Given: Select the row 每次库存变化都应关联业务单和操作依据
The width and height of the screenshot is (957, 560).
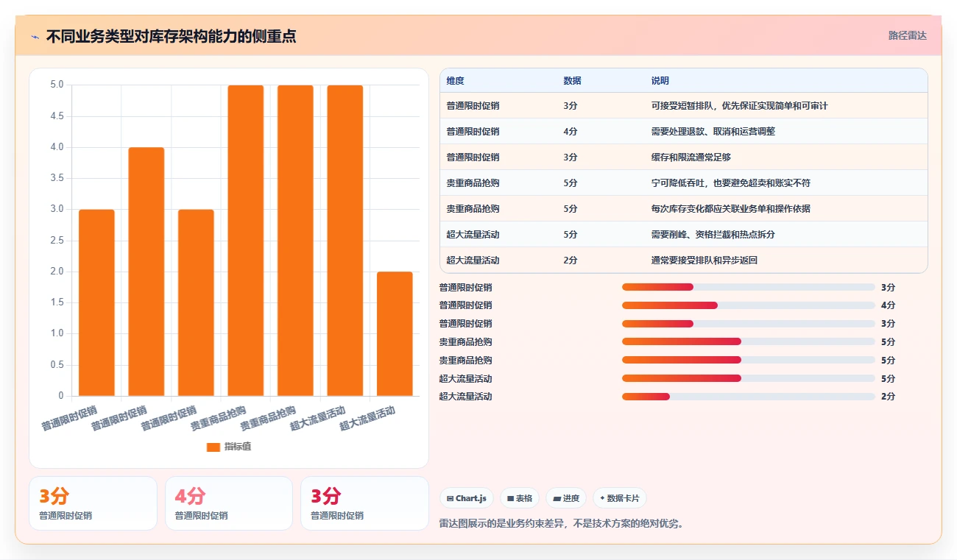Looking at the screenshot, I should pos(683,209).
